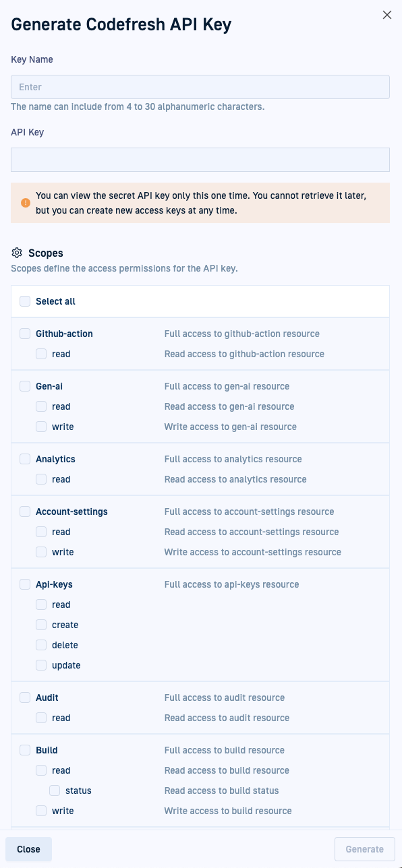Click the orange warning icon

[25, 203]
